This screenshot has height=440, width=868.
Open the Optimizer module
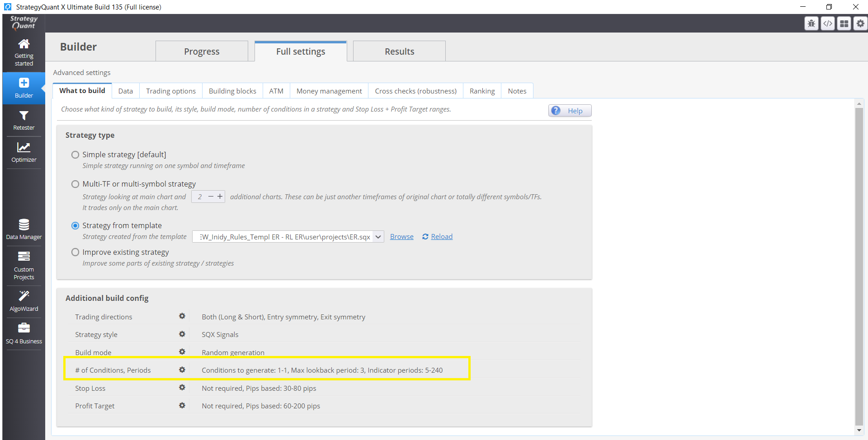click(24, 152)
